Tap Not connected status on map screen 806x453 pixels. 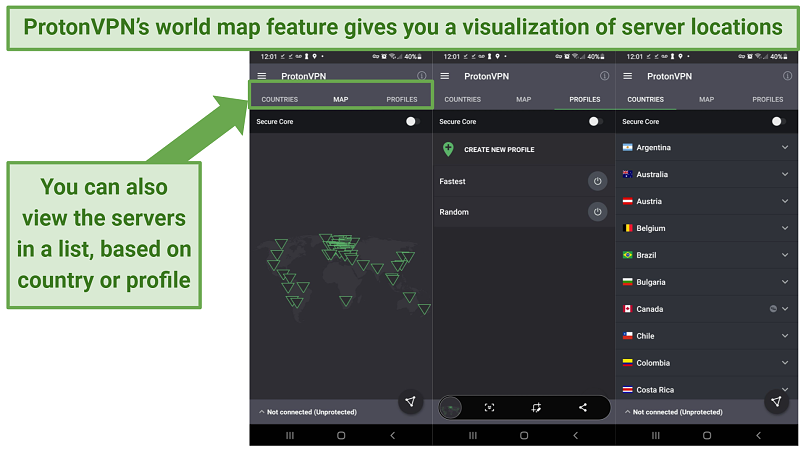tap(312, 412)
